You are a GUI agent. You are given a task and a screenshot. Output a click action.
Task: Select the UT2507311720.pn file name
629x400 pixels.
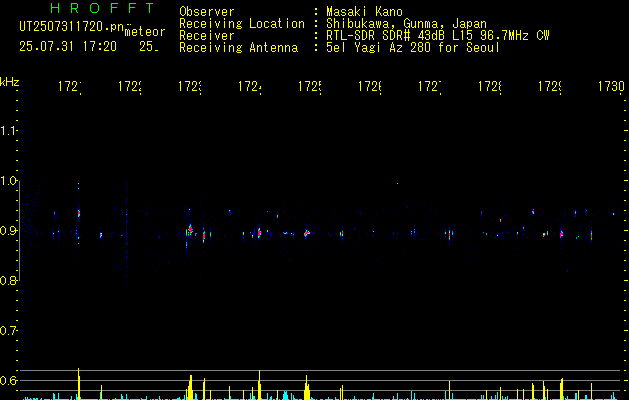(x=72, y=27)
